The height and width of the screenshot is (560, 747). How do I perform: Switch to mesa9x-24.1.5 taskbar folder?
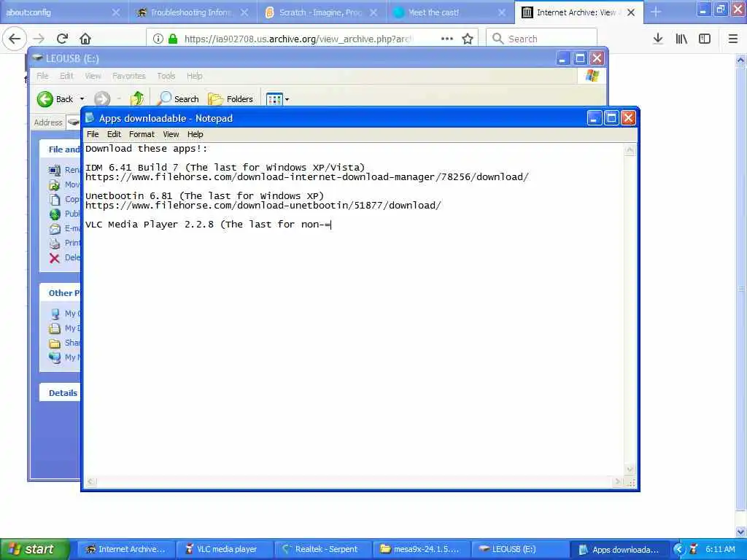pos(422,550)
